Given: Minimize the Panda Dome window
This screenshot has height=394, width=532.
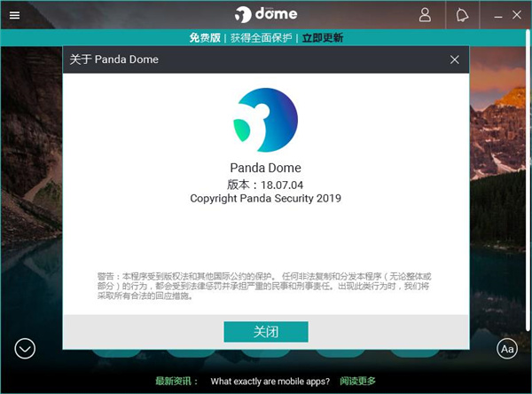Looking at the screenshot, I should click(x=498, y=16).
